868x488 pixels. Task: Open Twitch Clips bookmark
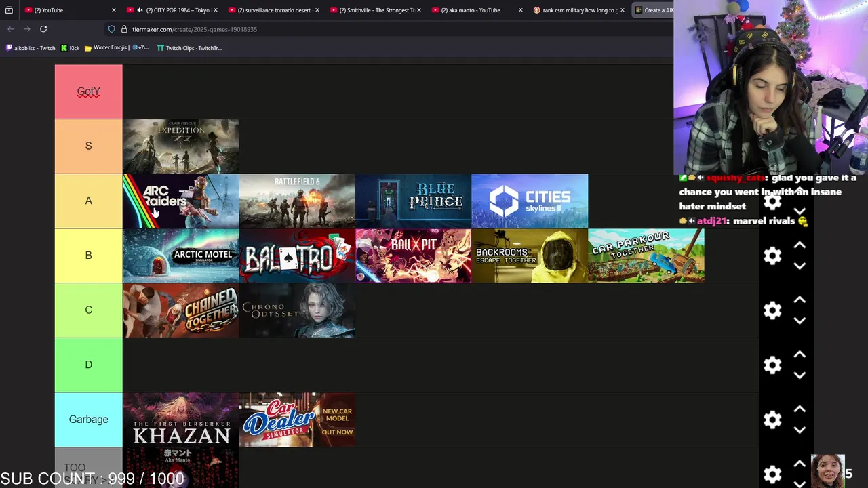pyautogui.click(x=189, y=48)
